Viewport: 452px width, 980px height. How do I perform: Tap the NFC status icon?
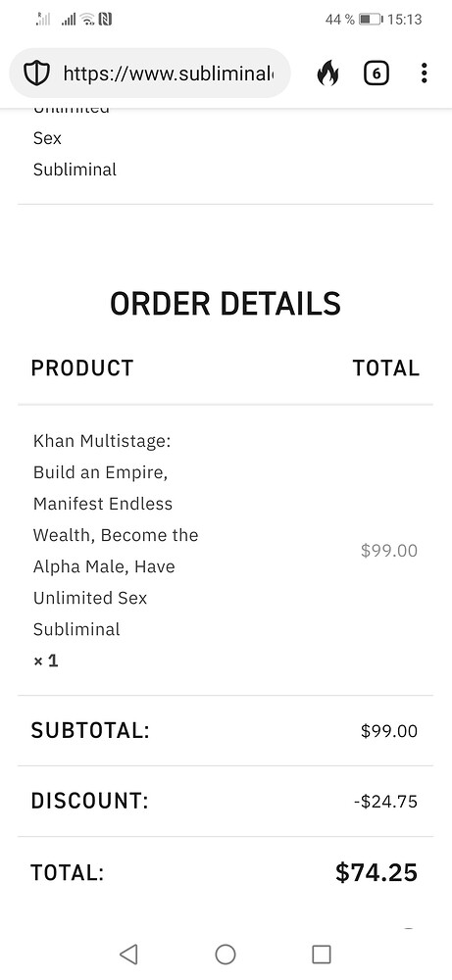pyautogui.click(x=105, y=20)
